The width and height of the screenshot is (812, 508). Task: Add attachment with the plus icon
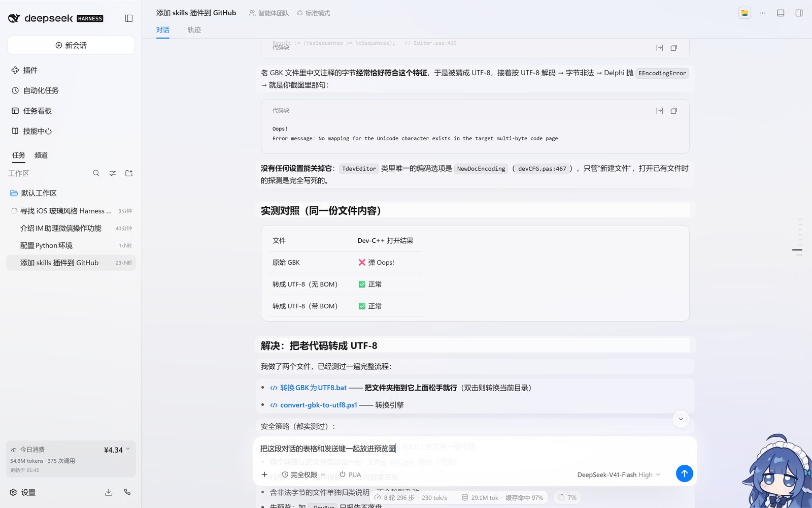point(264,474)
